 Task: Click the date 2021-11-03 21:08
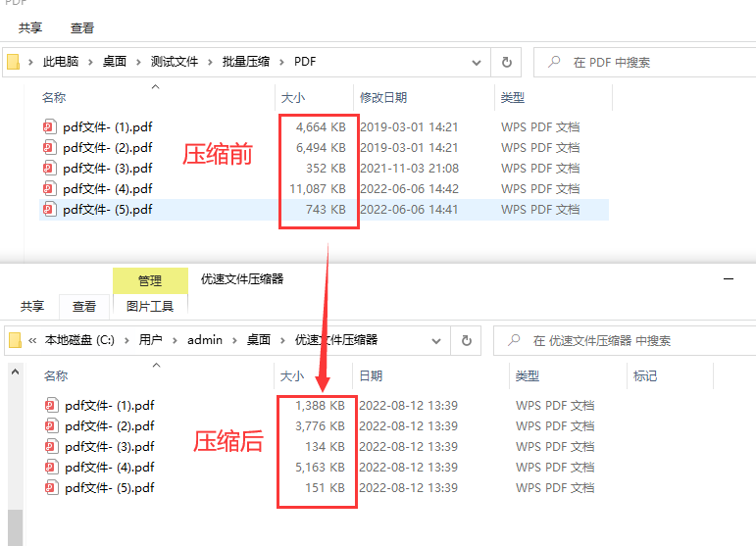[409, 169]
